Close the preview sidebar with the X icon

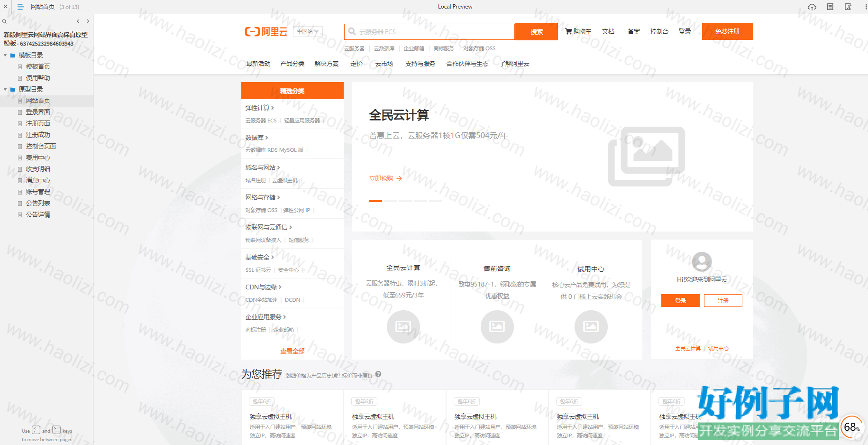5,7
